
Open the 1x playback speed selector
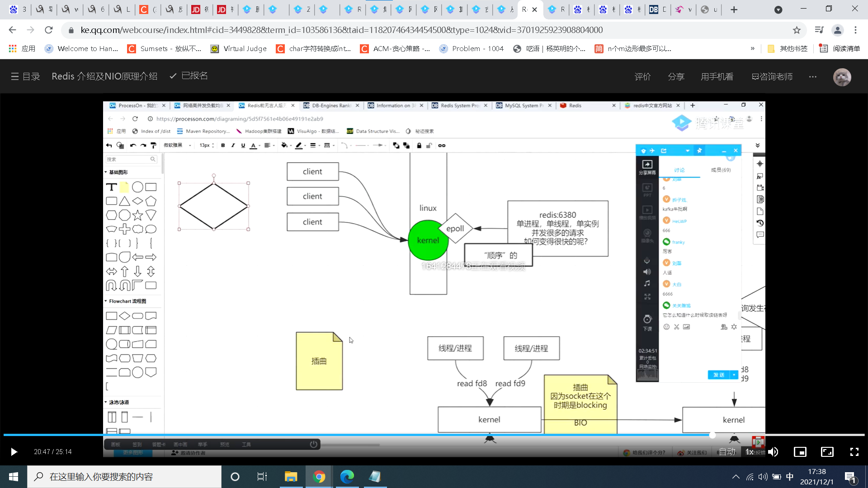click(x=749, y=452)
